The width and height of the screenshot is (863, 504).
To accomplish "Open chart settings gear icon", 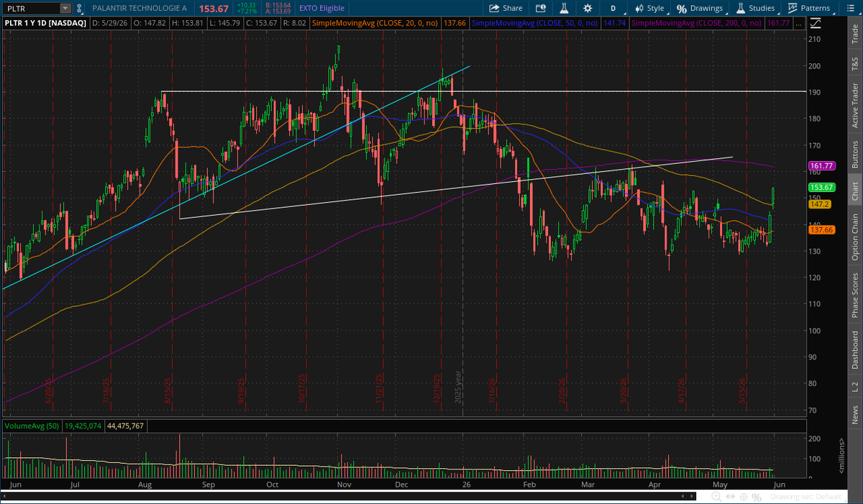I will click(x=588, y=8).
